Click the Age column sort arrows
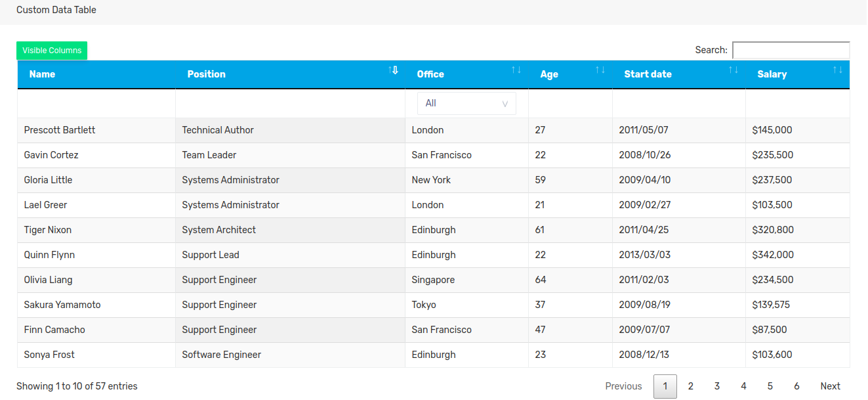Screen dimensions: 868x400 click(600, 70)
